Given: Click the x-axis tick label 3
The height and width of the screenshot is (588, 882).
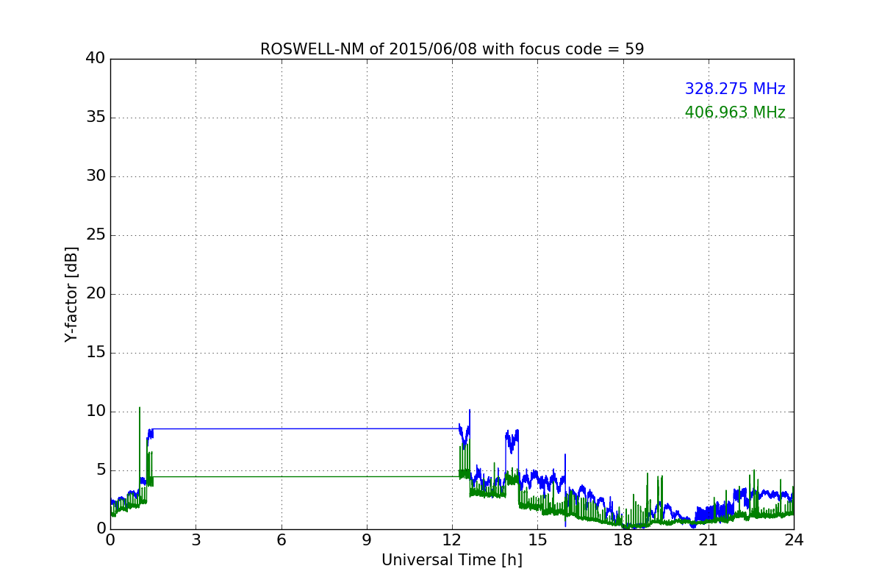Looking at the screenshot, I should pos(196,540).
